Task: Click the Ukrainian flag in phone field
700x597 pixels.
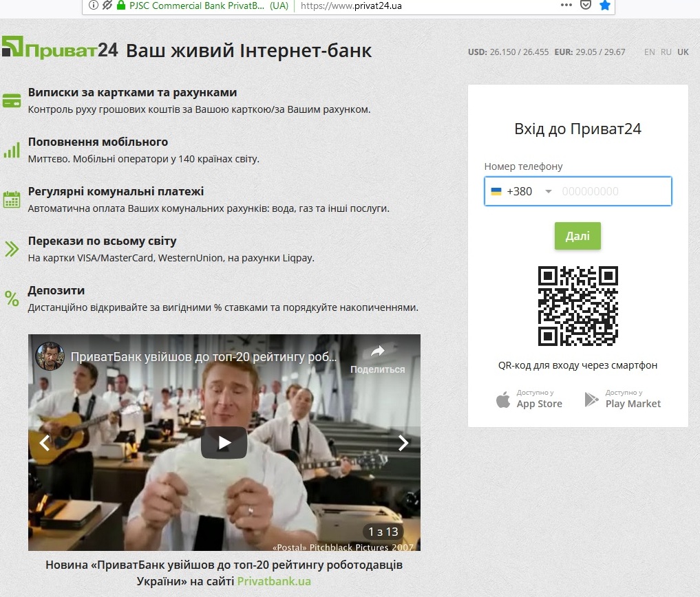Action: point(496,191)
